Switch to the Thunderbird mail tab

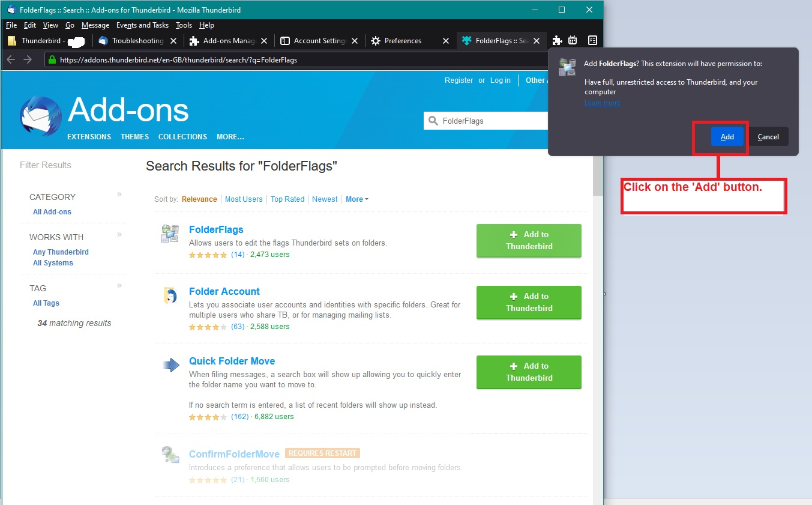pyautogui.click(x=47, y=41)
